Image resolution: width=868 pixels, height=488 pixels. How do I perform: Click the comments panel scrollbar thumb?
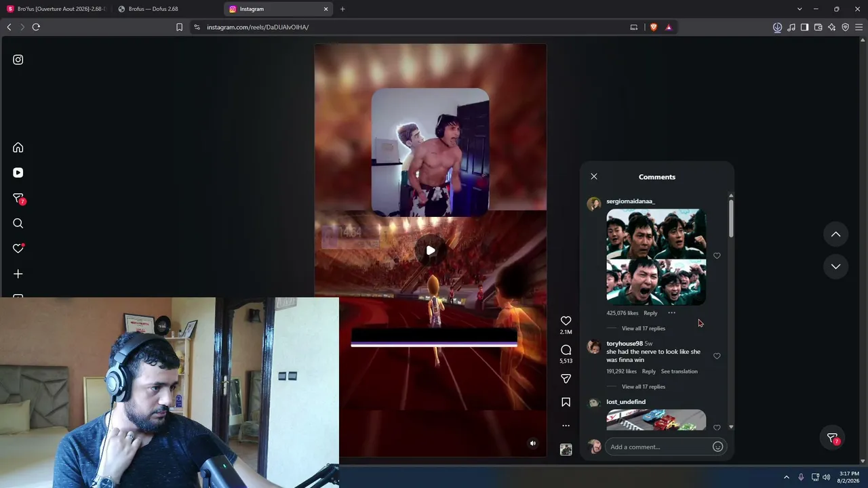(x=731, y=218)
